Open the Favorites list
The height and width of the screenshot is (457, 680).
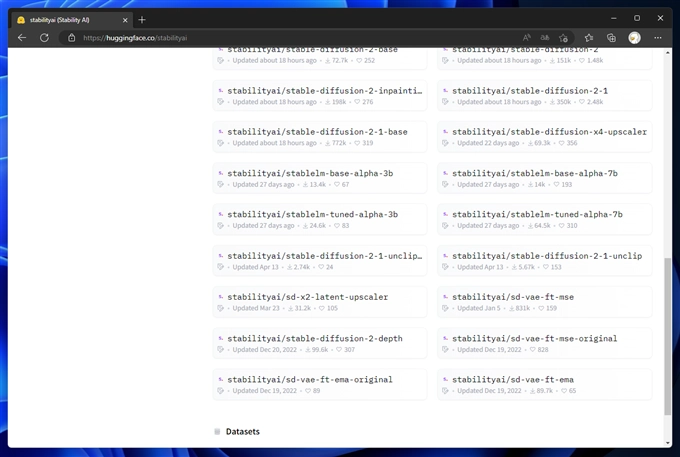(x=588, y=38)
